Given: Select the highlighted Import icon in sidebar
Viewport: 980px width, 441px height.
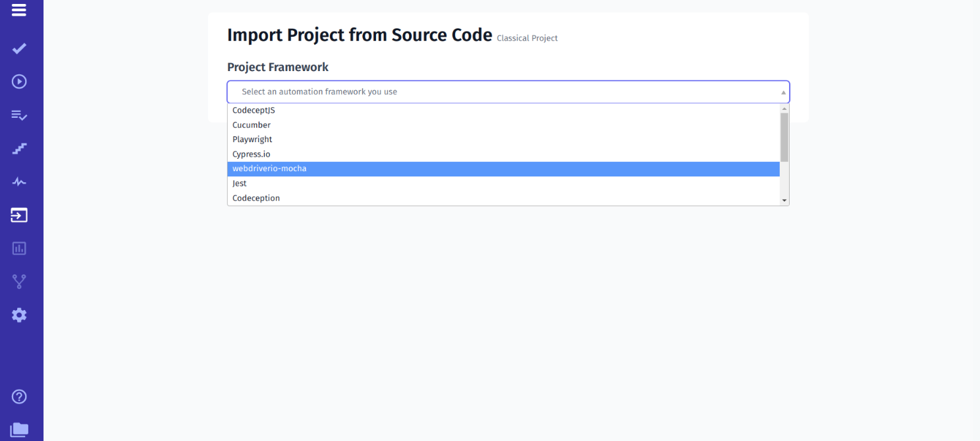Looking at the screenshot, I should 18,215.
